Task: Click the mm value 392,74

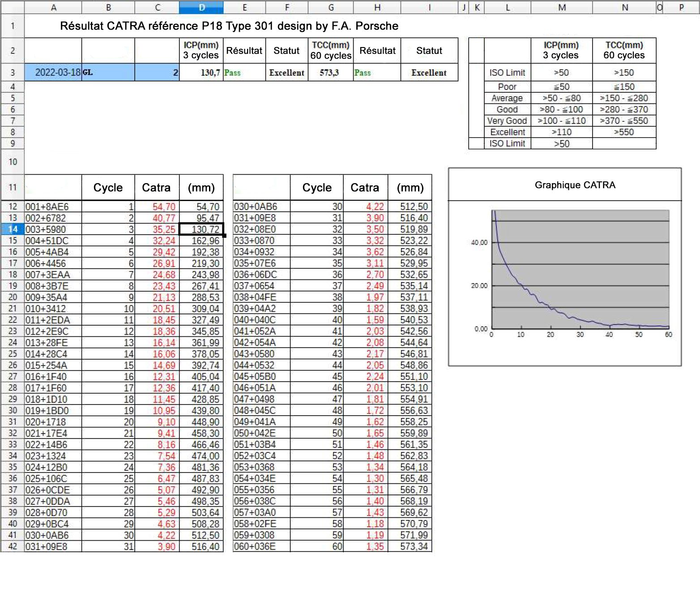Action: [201, 365]
